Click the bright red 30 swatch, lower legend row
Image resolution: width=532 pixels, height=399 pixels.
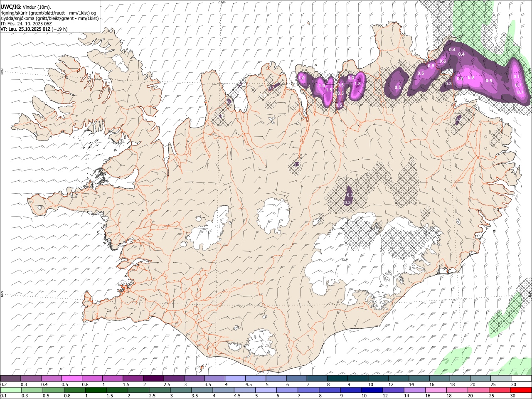(521, 390)
